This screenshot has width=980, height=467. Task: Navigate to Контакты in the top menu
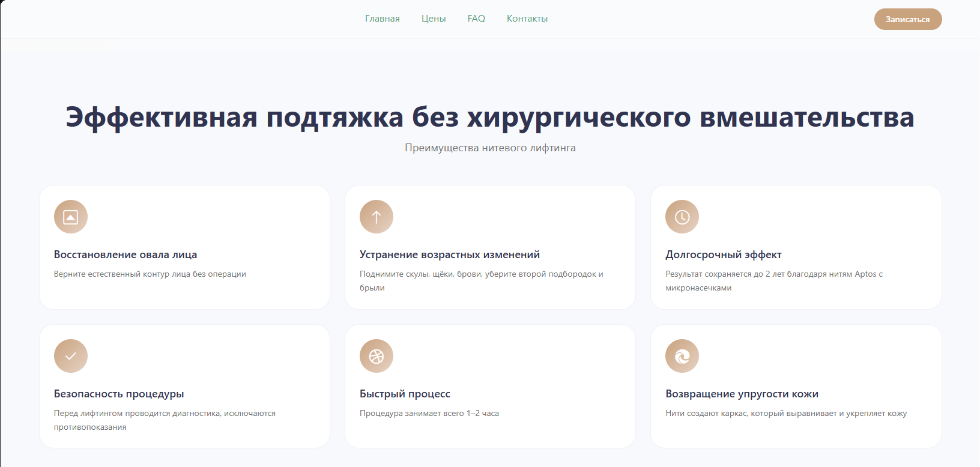(x=527, y=19)
